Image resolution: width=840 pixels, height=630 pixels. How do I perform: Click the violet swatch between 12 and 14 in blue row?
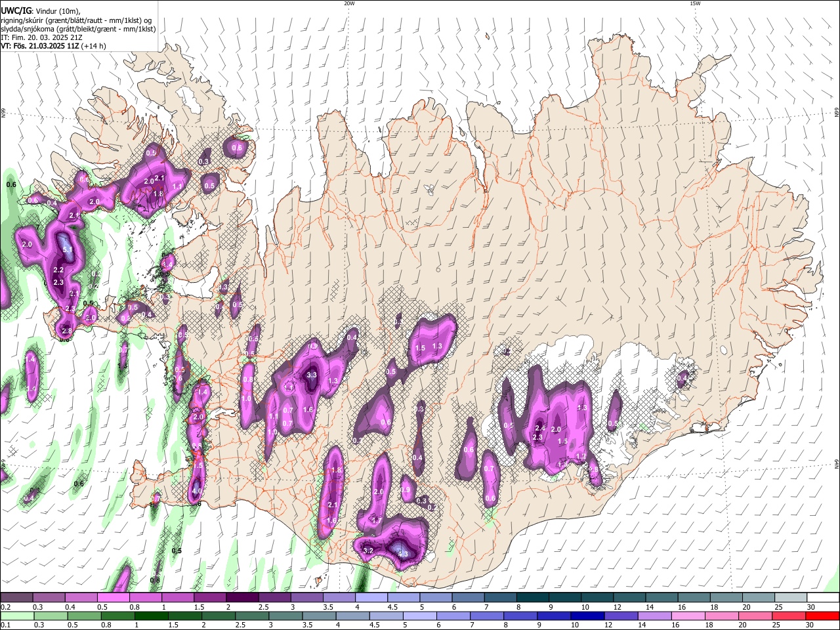(621, 616)
